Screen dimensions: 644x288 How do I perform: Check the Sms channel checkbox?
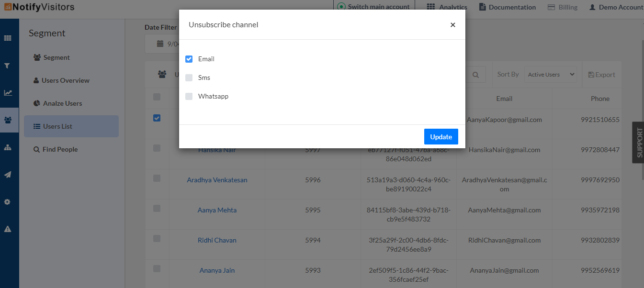(x=189, y=78)
